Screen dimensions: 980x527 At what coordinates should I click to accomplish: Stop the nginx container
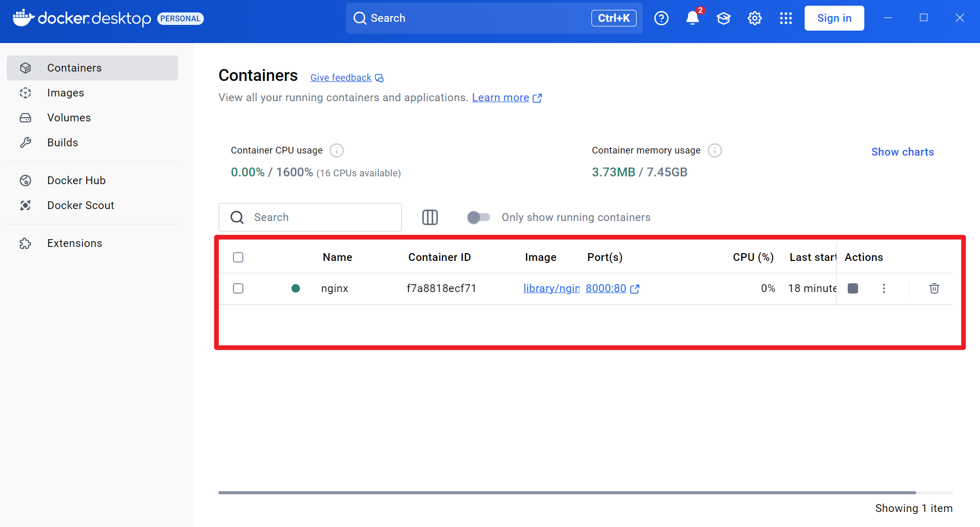click(x=852, y=288)
